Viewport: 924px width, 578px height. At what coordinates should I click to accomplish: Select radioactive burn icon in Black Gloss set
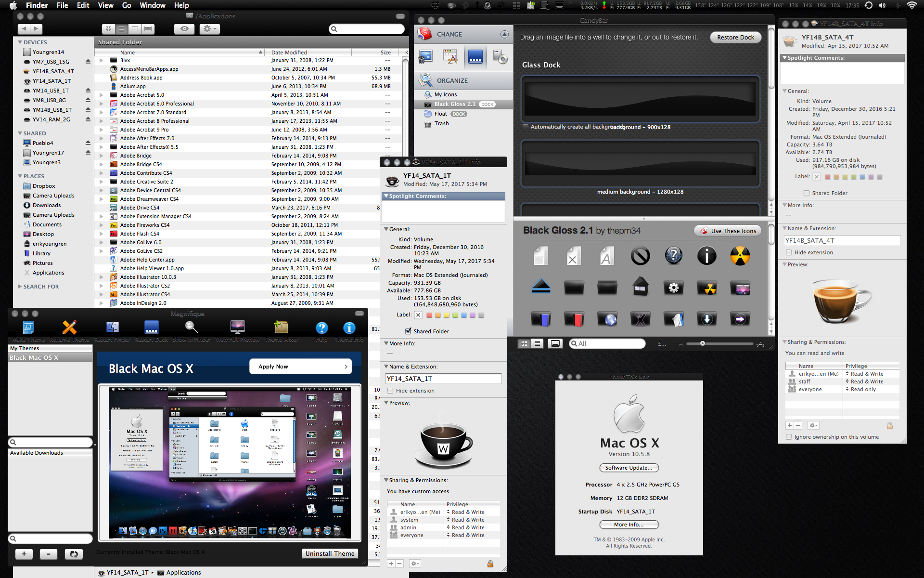[x=740, y=256]
